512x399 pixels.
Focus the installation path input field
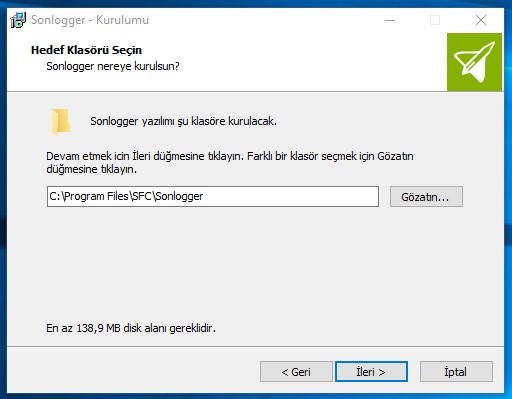click(x=213, y=197)
